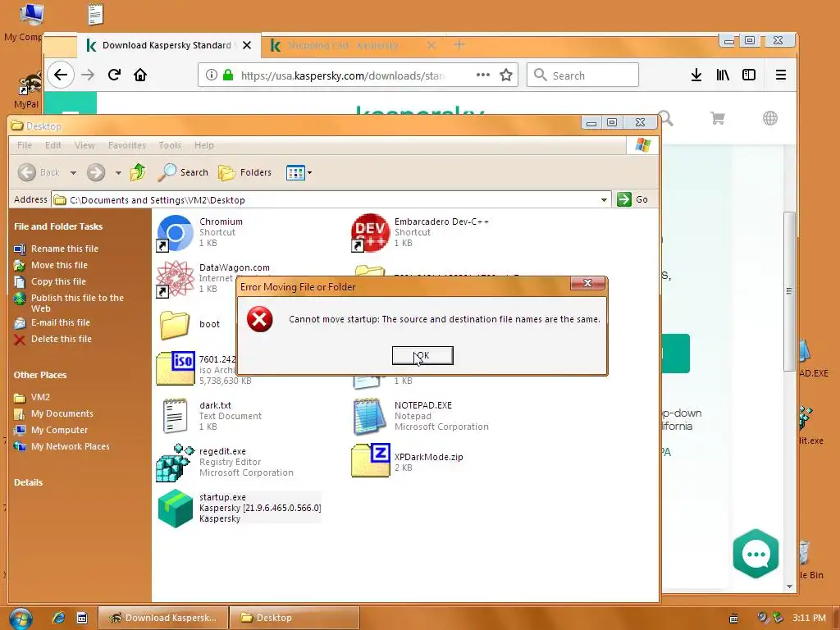Open the View menu in Explorer

click(84, 145)
